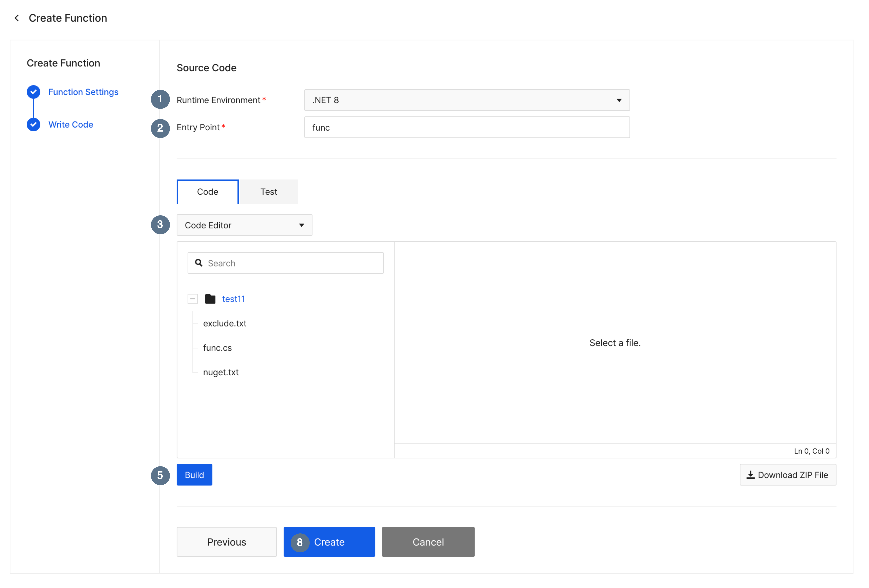Collapse the test11 folder tree

[x=192, y=299]
